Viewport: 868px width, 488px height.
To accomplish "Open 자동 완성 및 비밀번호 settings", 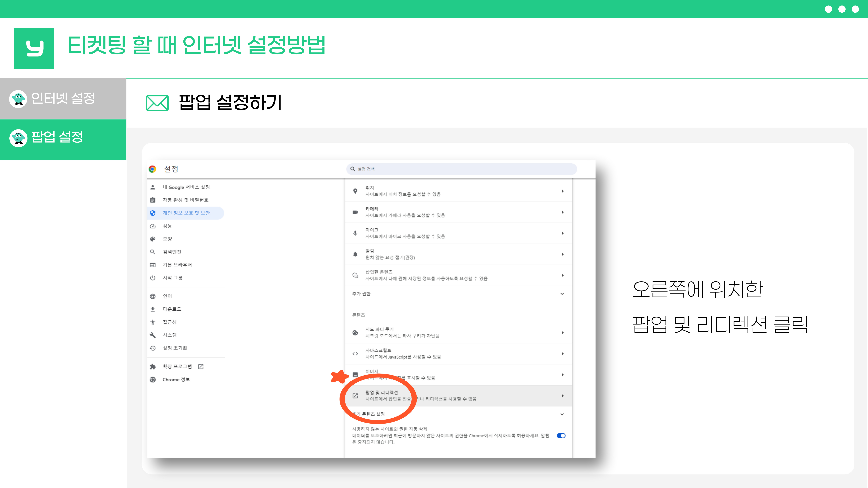I will click(x=186, y=200).
